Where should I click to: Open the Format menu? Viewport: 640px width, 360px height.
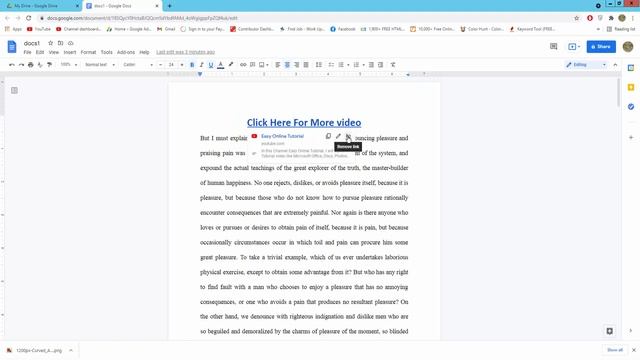88,52
